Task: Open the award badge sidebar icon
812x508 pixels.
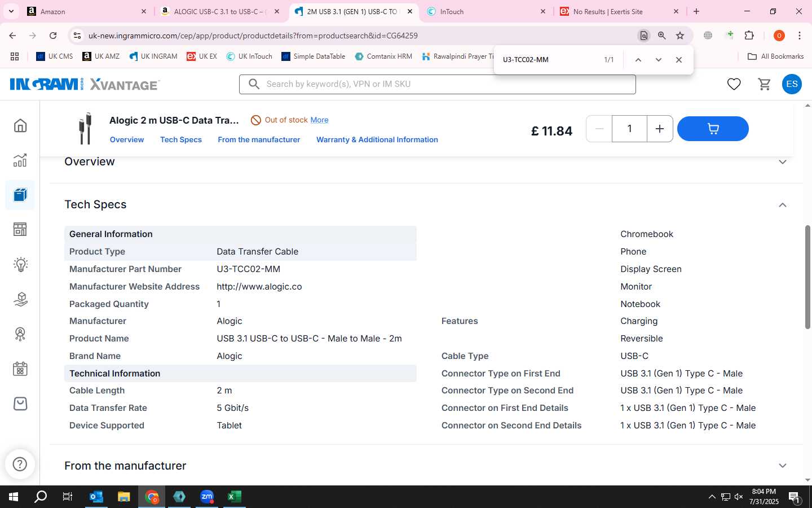Action: (20, 334)
